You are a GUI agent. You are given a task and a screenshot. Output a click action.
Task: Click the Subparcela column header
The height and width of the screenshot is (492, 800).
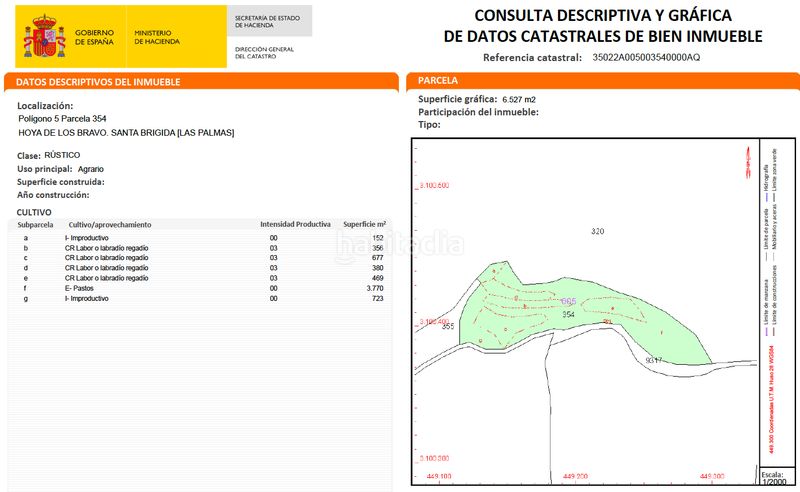[x=36, y=225]
